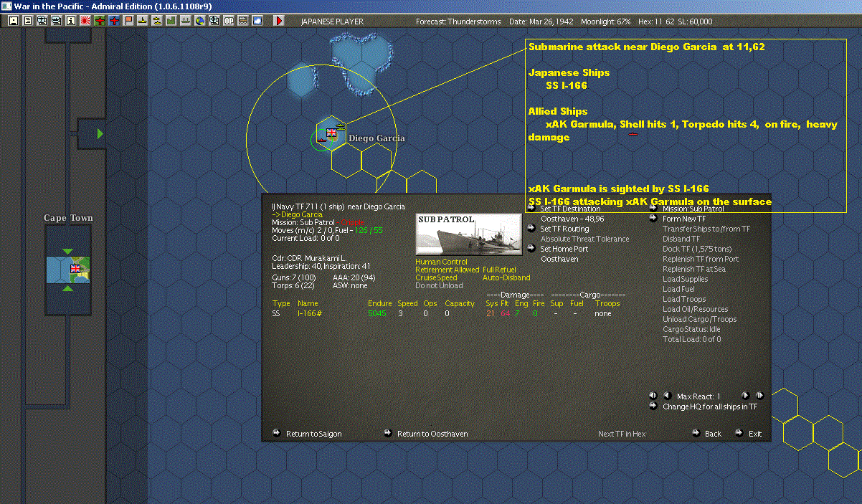Click the '-> Diego Garcia' destination text

point(297,214)
